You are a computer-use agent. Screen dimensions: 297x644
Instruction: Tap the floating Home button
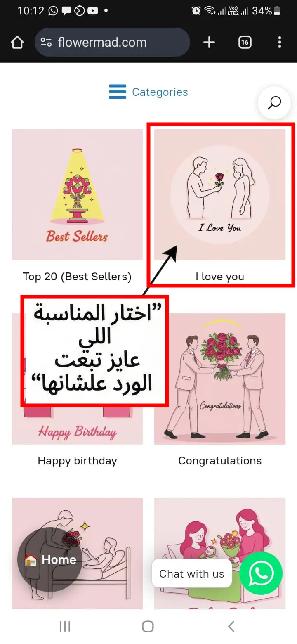click(x=50, y=560)
